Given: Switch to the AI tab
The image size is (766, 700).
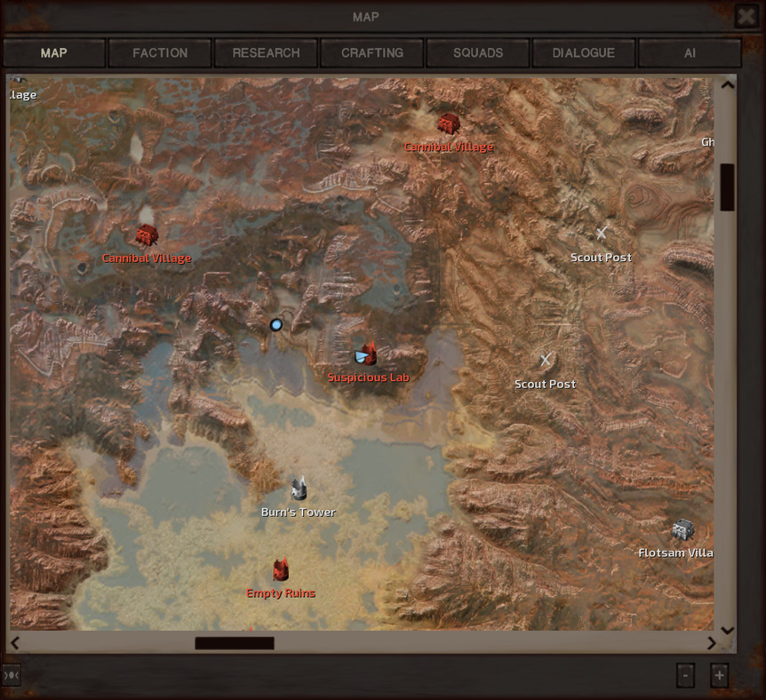Looking at the screenshot, I should pyautogui.click(x=690, y=52).
